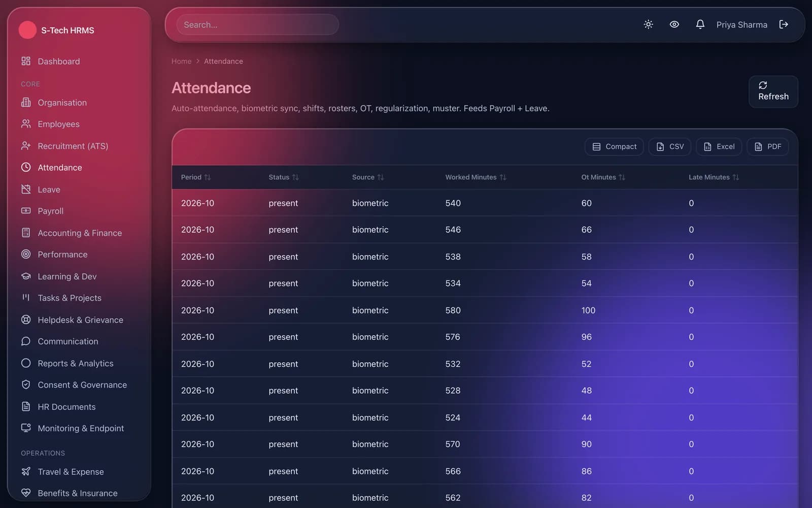Click the Communication chat bubble icon
This screenshot has height=508, width=812.
click(26, 341)
